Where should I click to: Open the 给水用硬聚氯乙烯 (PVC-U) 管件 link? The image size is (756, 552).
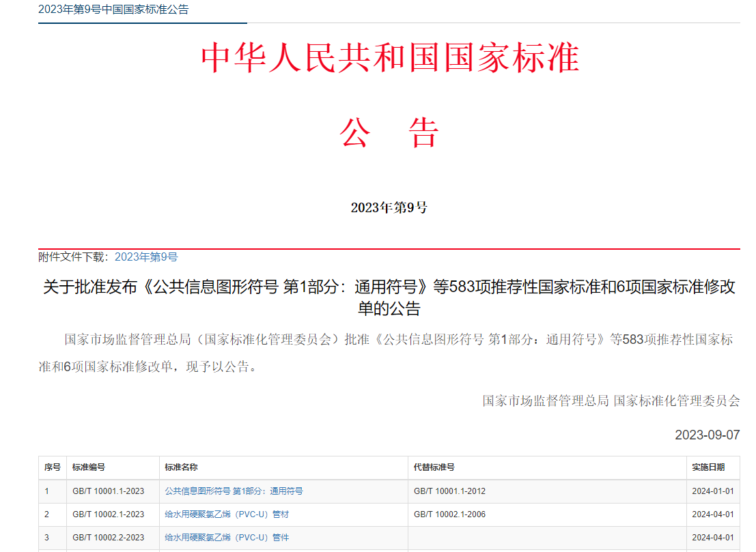click(227, 537)
